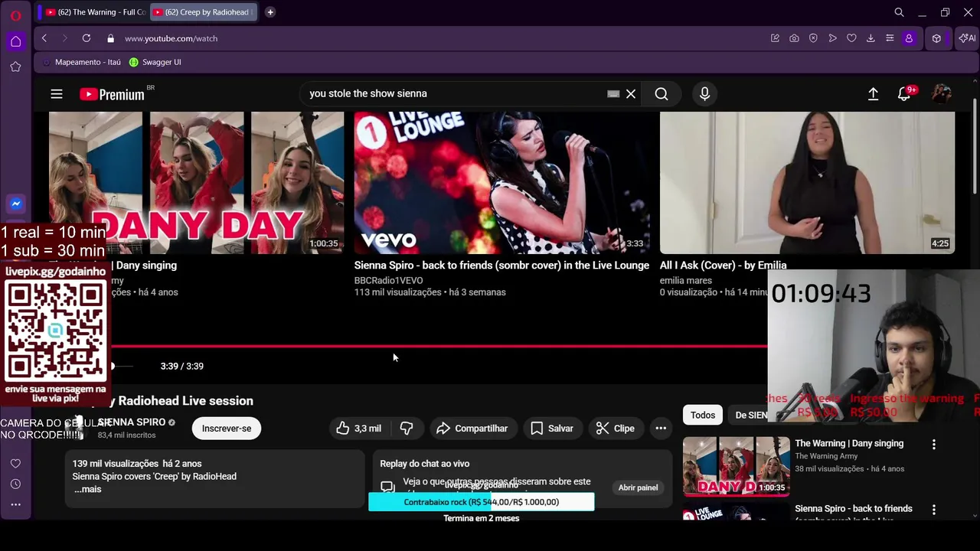This screenshot has height=551, width=980.
Task: Switch to The Warning Full Concert tab
Action: (95, 12)
